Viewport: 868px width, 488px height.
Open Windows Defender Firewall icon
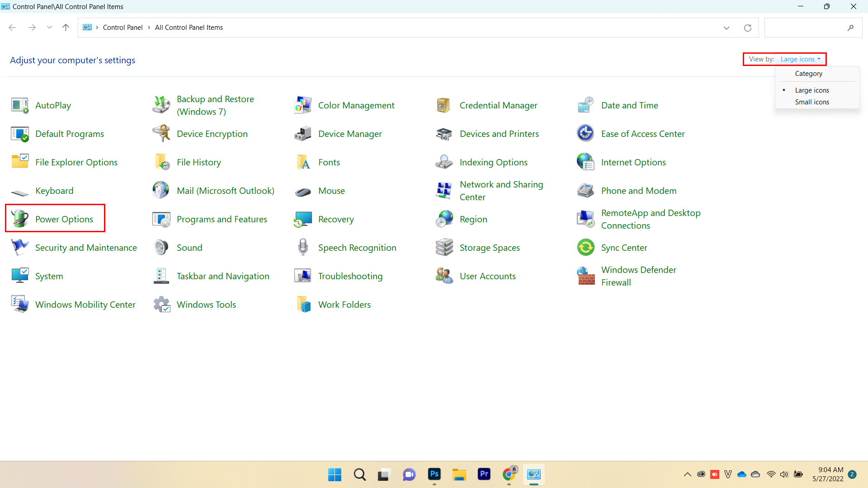coord(586,276)
